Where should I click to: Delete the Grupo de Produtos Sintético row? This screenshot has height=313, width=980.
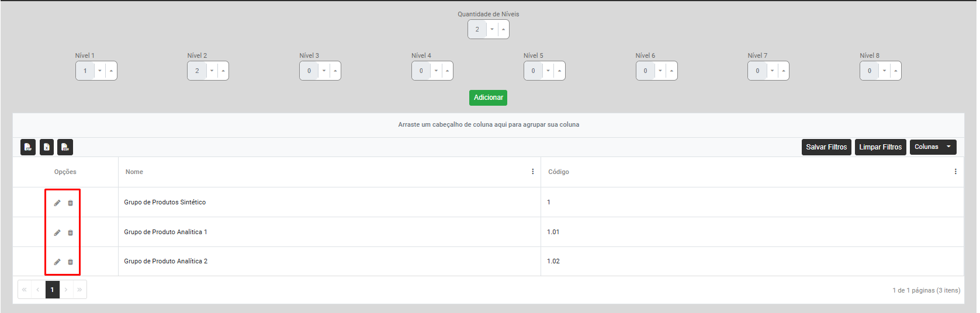point(71,203)
